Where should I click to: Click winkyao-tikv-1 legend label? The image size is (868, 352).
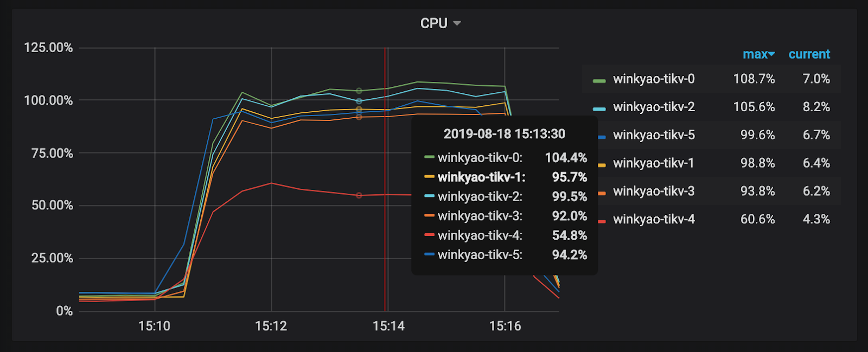(653, 163)
